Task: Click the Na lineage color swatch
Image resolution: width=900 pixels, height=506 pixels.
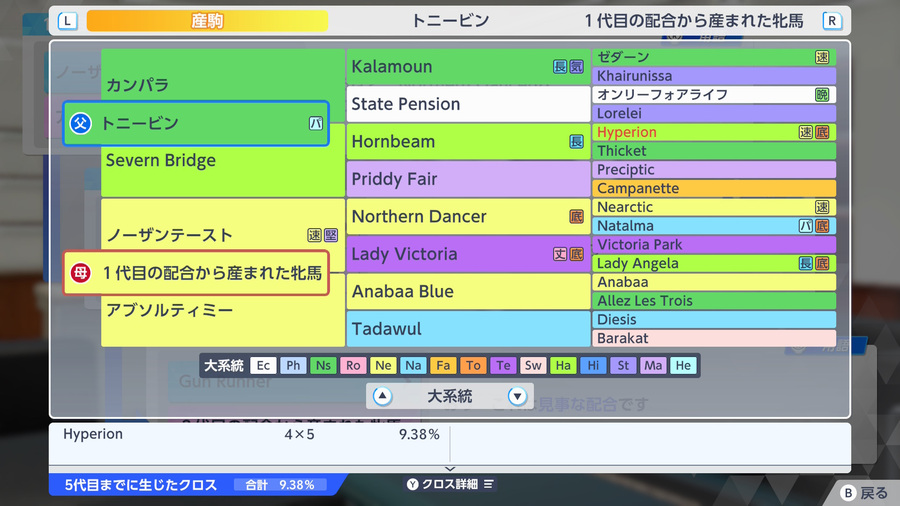Action: (x=413, y=365)
